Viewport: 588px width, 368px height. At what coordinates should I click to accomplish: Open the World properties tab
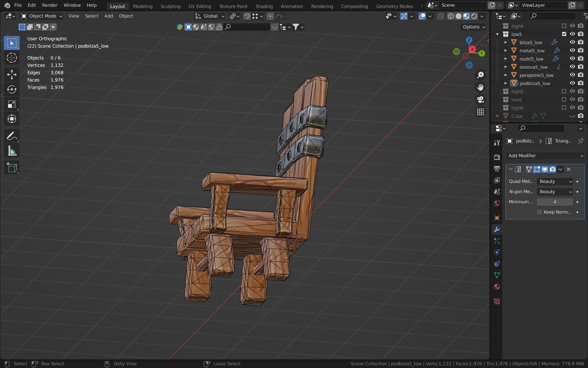[497, 203]
